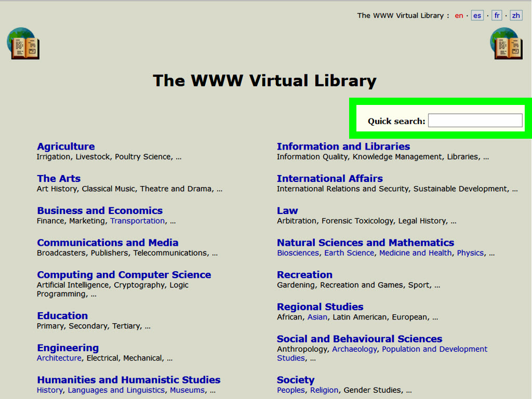Follow the Religion link

[324, 390]
